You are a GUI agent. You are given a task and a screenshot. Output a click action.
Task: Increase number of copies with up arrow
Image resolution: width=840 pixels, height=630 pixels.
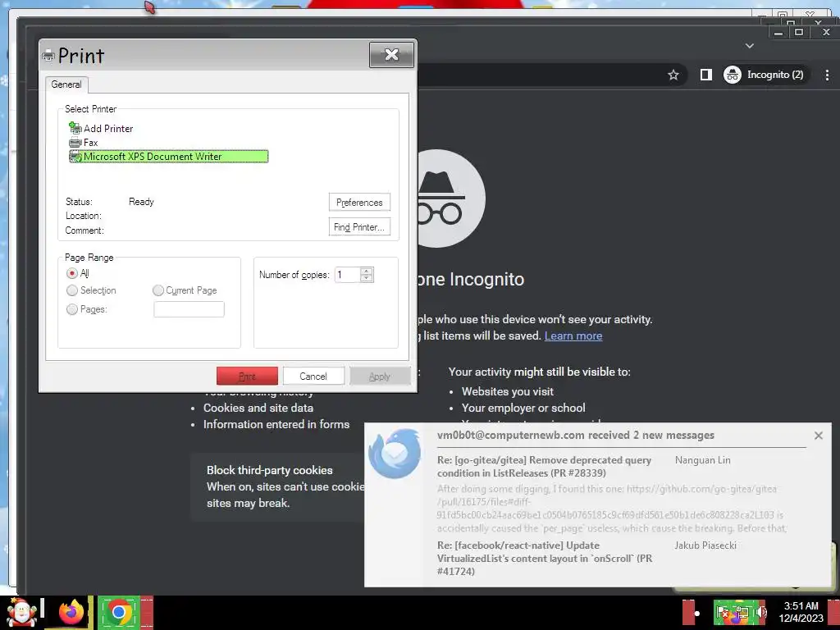pos(367,271)
